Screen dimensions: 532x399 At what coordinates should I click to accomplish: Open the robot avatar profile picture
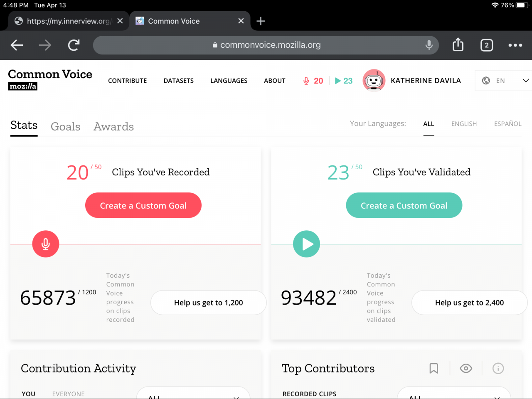(x=374, y=80)
